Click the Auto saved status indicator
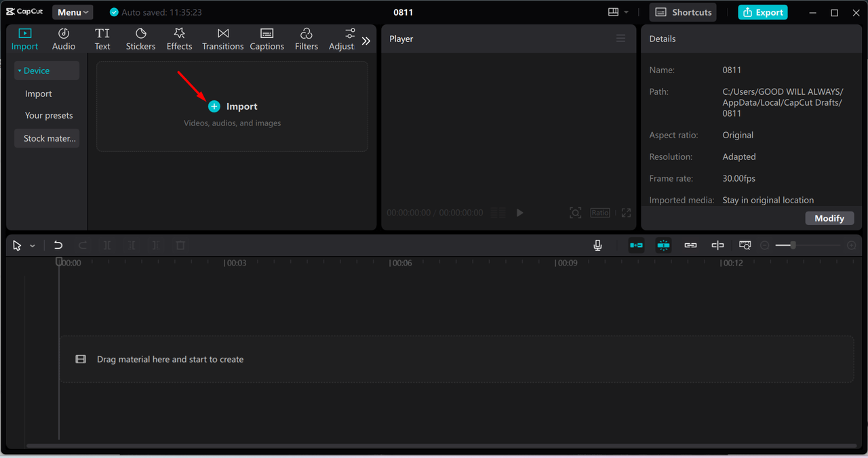This screenshot has height=458, width=868. click(155, 12)
